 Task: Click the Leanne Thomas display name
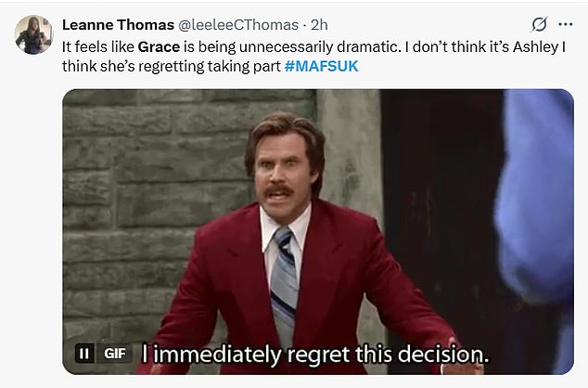click(118, 24)
